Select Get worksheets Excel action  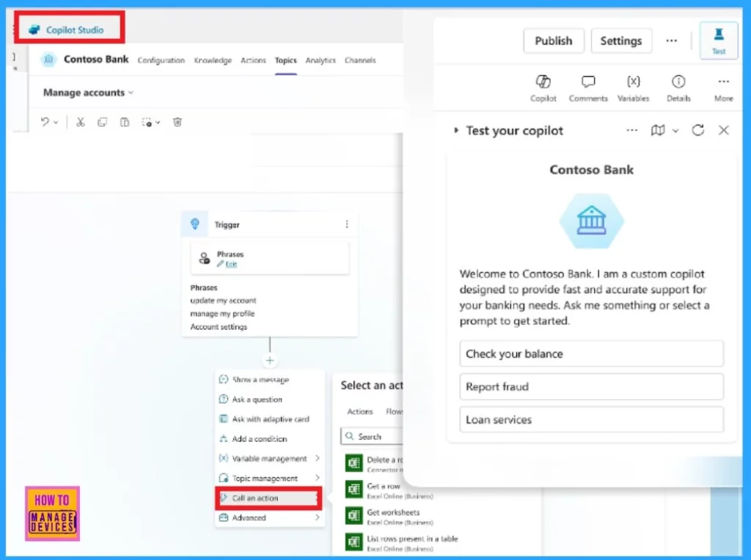coord(389,516)
